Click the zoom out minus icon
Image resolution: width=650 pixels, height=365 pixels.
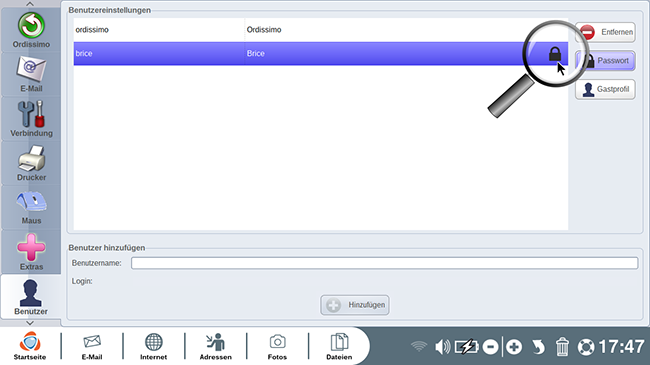click(x=490, y=346)
